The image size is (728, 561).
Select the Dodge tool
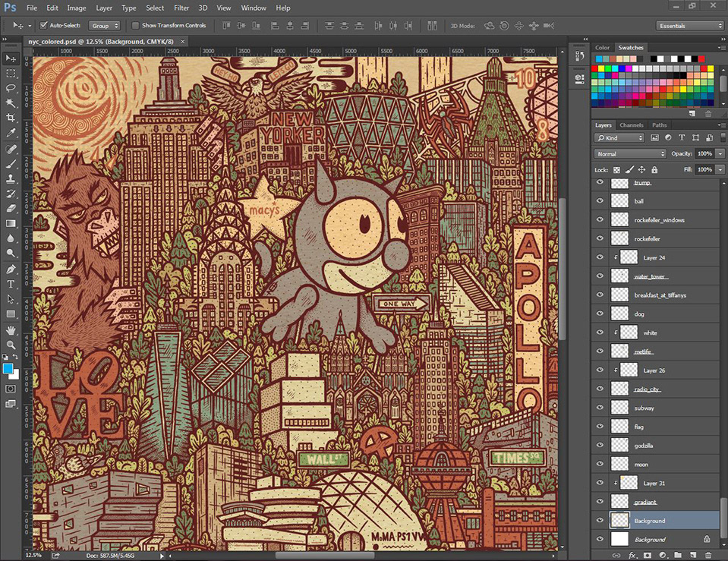pos(10,253)
